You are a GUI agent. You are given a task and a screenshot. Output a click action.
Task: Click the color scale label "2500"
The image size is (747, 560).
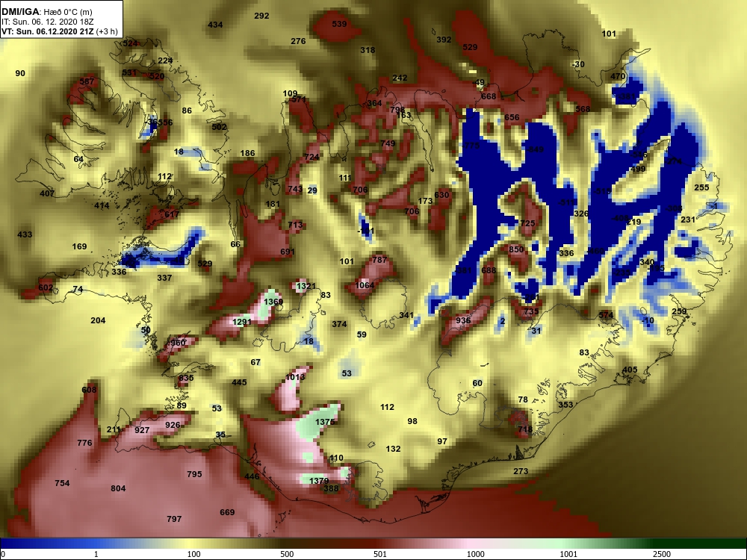(662, 554)
